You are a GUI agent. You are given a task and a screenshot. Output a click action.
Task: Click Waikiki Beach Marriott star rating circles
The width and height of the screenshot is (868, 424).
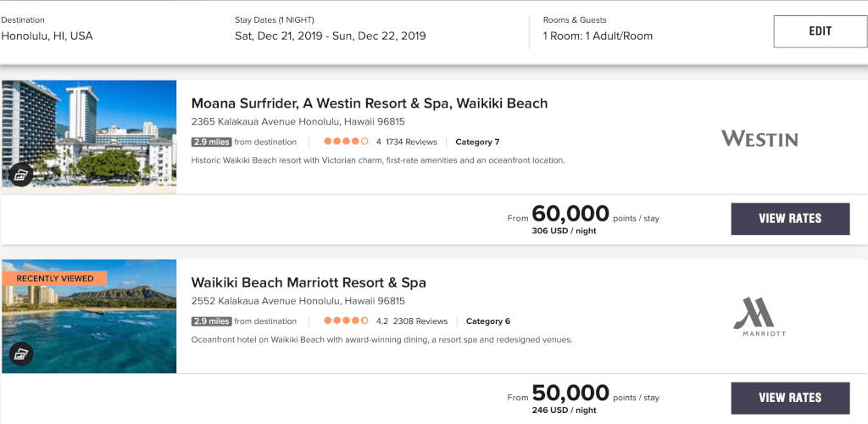tap(346, 321)
